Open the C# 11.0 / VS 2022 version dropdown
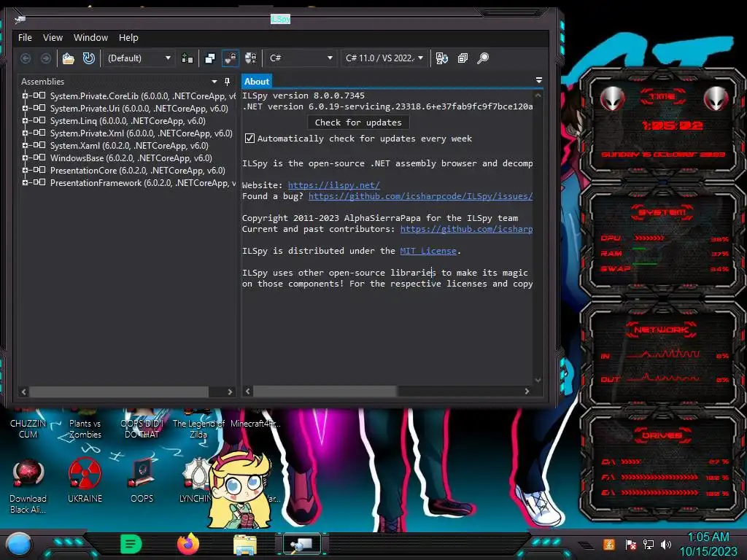The width and height of the screenshot is (747, 560). click(384, 58)
